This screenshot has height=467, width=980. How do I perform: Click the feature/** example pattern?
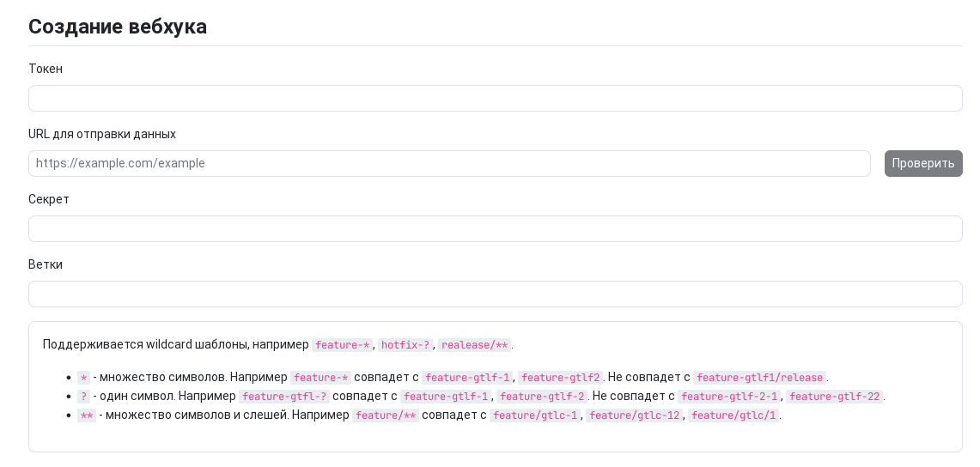coord(385,415)
